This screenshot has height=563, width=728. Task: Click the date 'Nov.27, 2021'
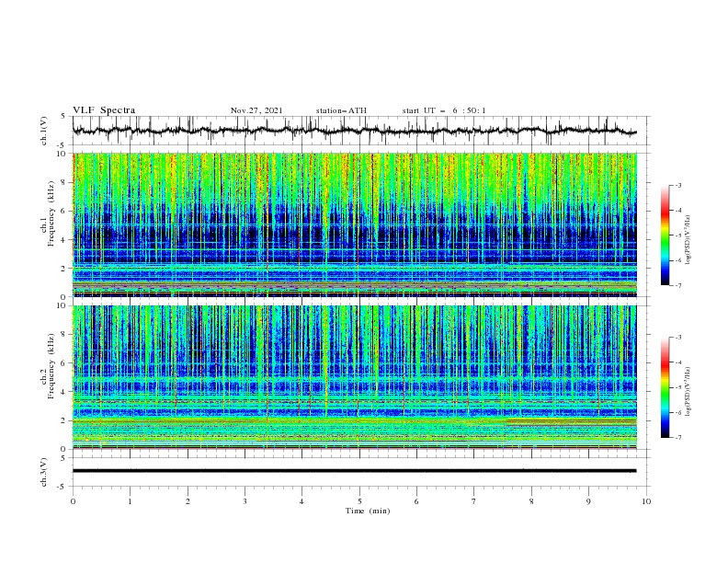tap(256, 110)
